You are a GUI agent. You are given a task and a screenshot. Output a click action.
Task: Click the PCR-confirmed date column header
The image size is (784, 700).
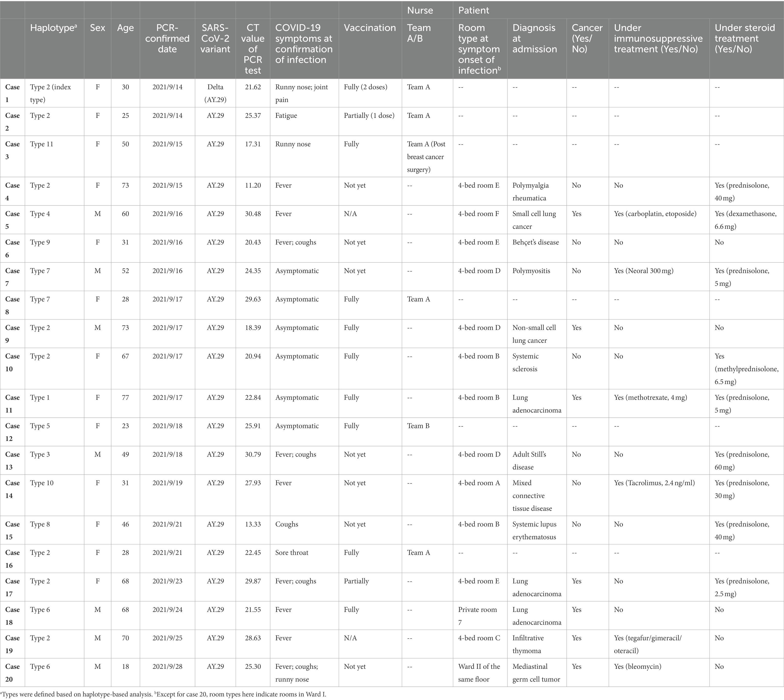tap(167, 38)
